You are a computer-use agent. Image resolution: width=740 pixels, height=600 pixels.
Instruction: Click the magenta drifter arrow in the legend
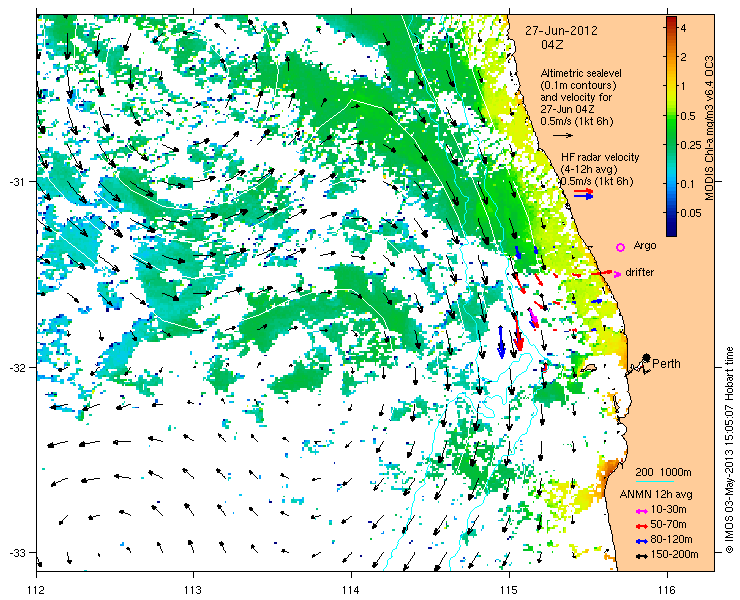tap(617, 274)
